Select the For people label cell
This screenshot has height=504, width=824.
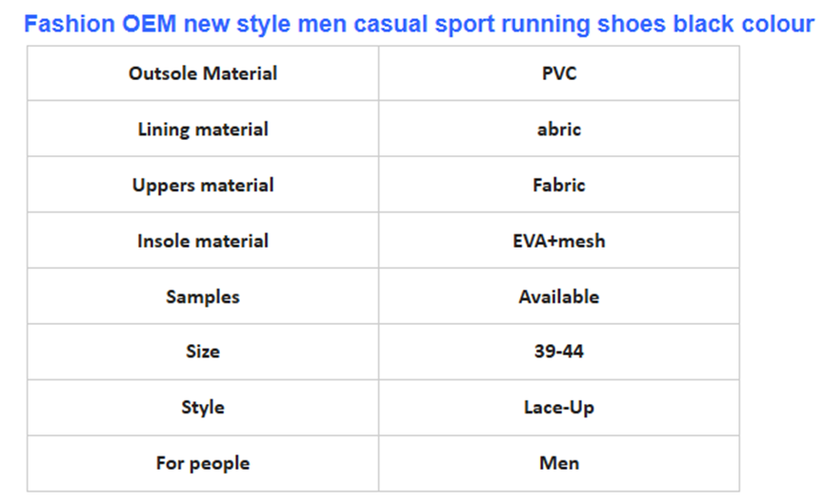pyautogui.click(x=203, y=464)
